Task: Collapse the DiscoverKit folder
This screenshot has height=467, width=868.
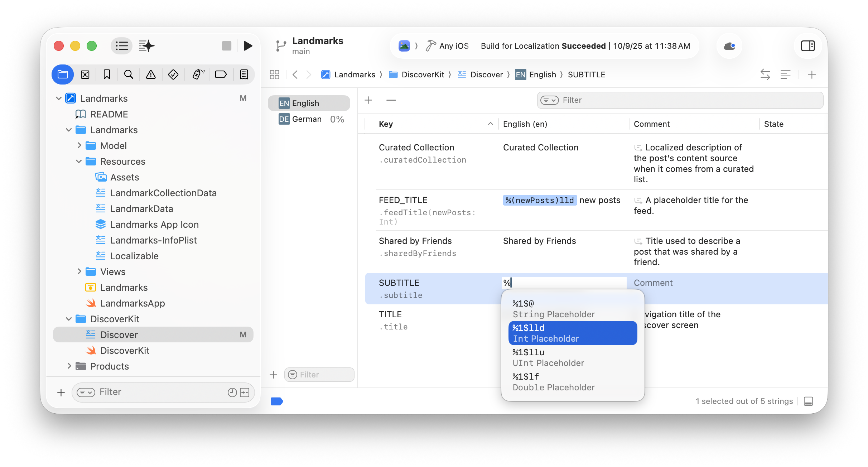Action: (69, 319)
